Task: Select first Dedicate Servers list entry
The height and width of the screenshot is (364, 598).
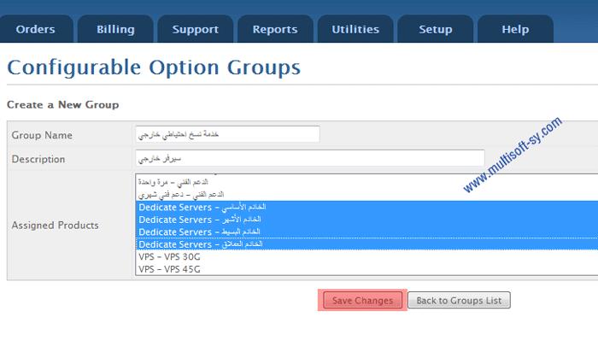Action: coord(366,207)
